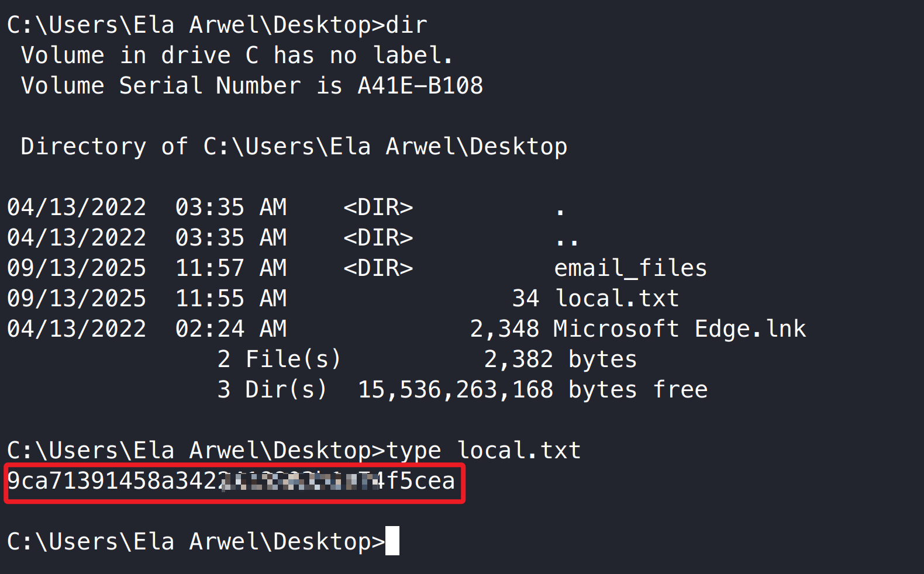Click the Microsoft Edge.lnk file name
924x574 pixels.
click(x=679, y=329)
